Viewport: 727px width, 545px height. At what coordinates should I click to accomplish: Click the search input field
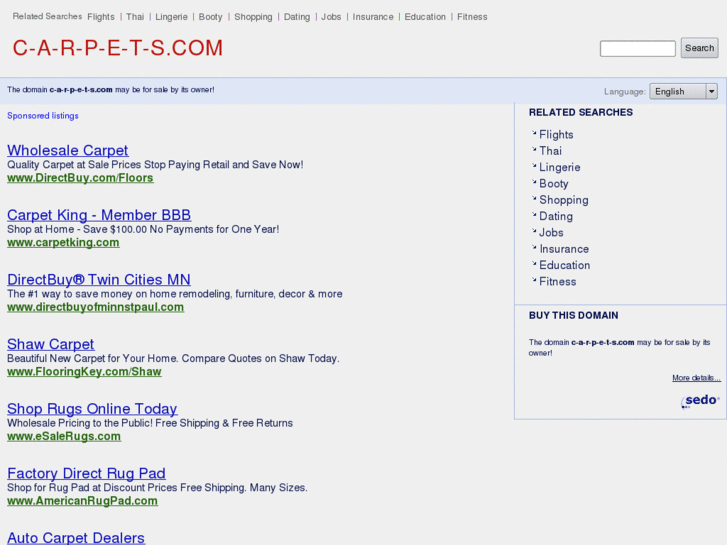[x=638, y=48]
